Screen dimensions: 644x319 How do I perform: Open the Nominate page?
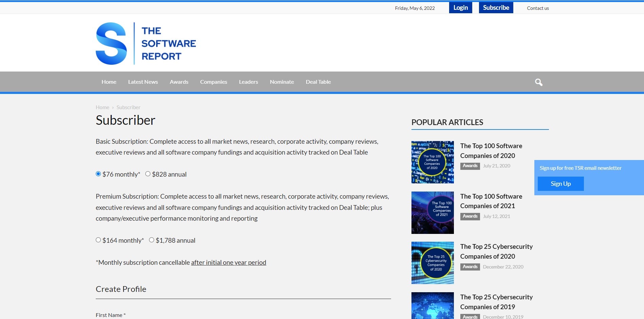[282, 82]
